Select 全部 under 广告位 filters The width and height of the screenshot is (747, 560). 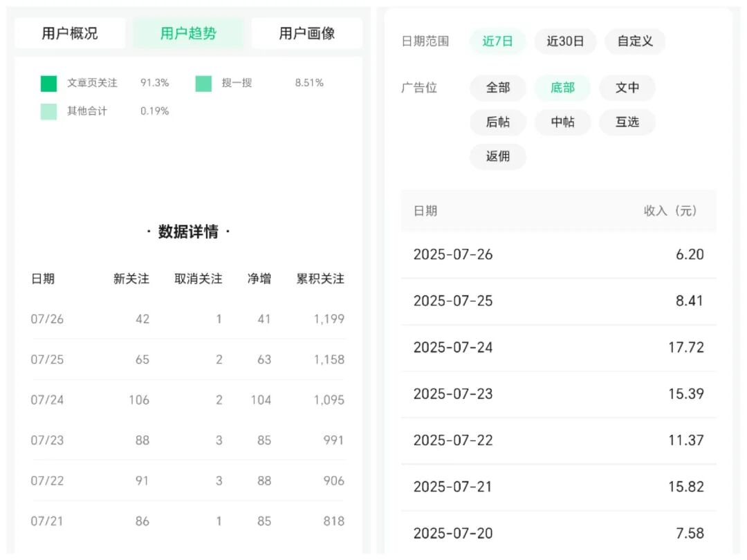[x=497, y=88]
